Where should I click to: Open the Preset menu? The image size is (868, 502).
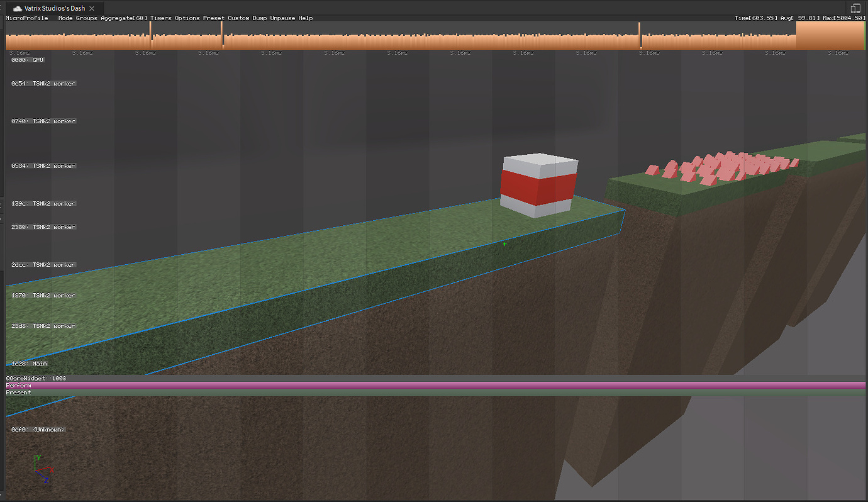pos(214,18)
